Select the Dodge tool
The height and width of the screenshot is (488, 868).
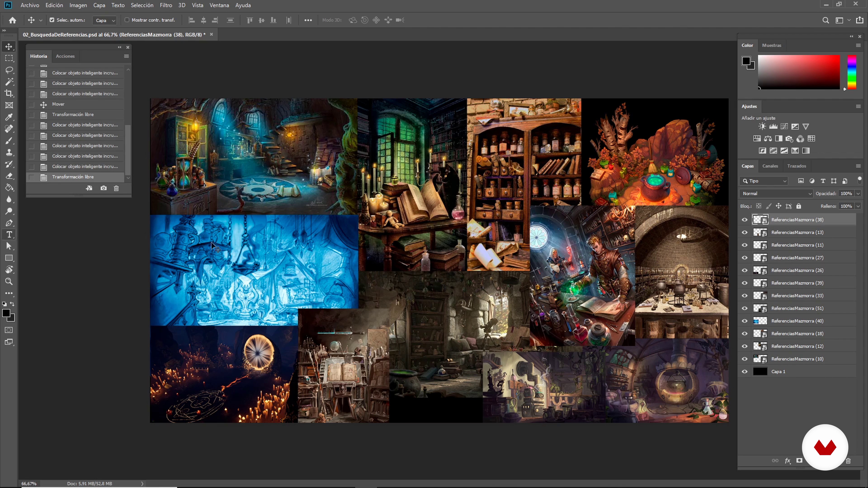[9, 211]
